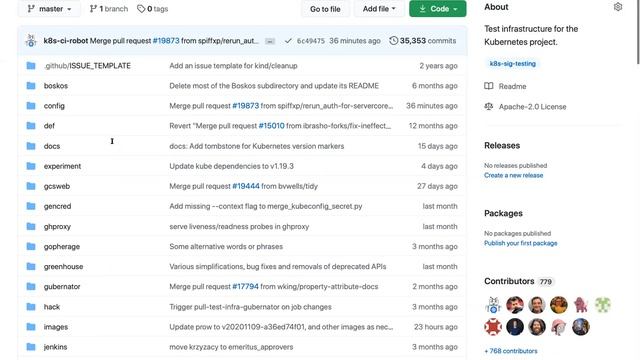The image size is (640, 360).
Task: Click the Go to file button
Action: coord(325,9)
